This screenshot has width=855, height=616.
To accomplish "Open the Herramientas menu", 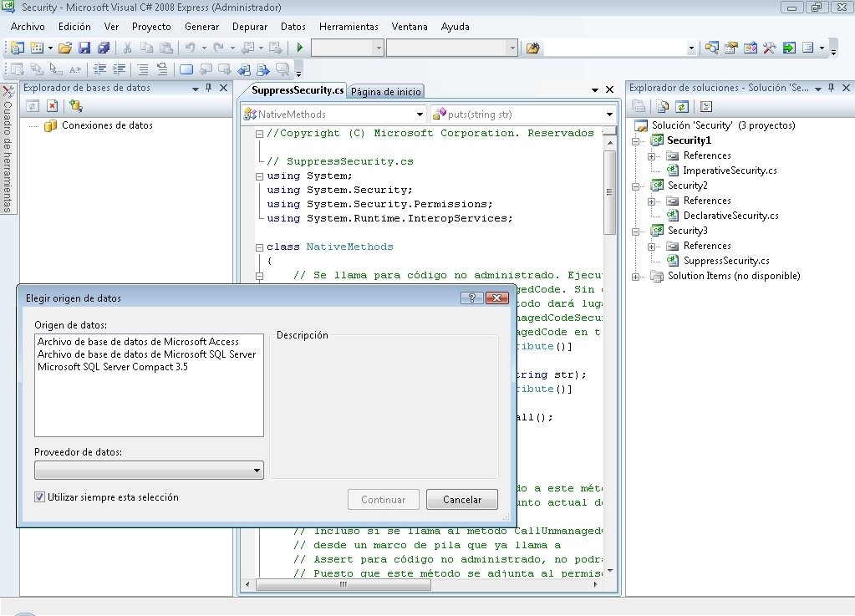I will click(349, 27).
